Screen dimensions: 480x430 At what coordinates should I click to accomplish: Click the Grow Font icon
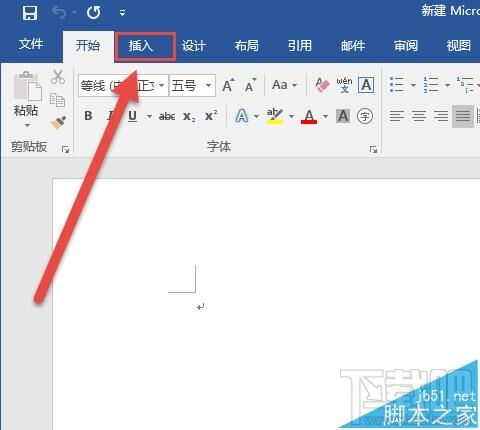[x=228, y=85]
